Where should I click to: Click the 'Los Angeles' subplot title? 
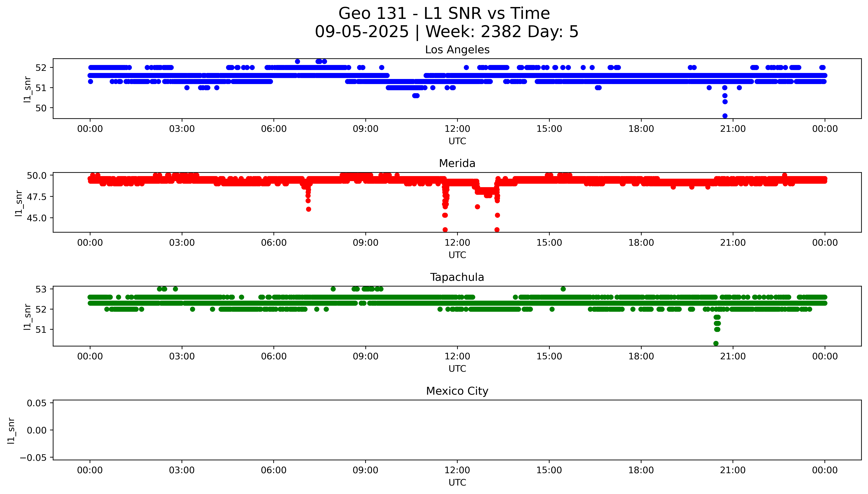coord(457,50)
